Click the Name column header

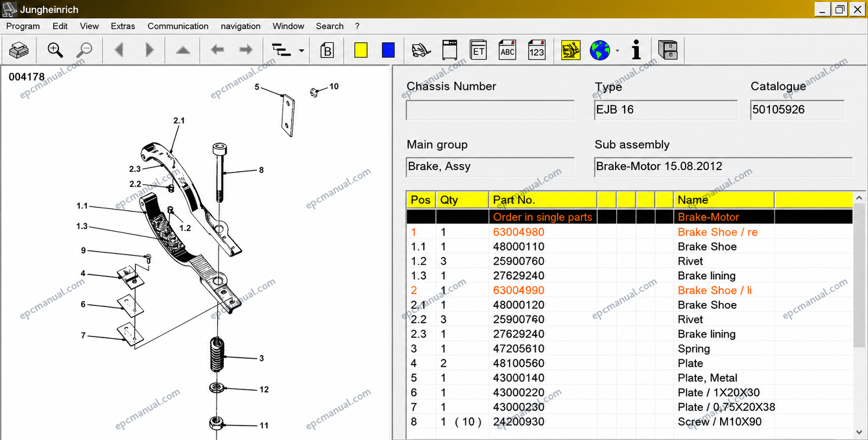coord(724,200)
